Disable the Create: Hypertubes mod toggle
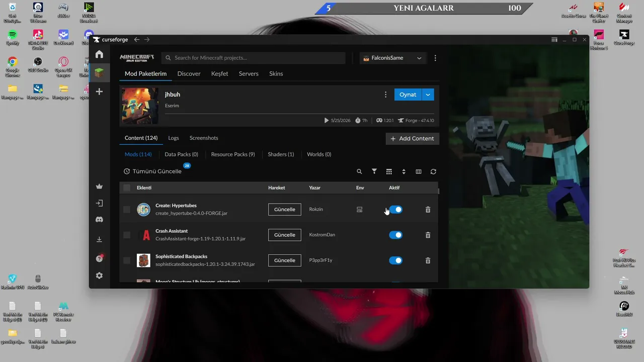Screen dimensions: 644x362 [x=396, y=210]
